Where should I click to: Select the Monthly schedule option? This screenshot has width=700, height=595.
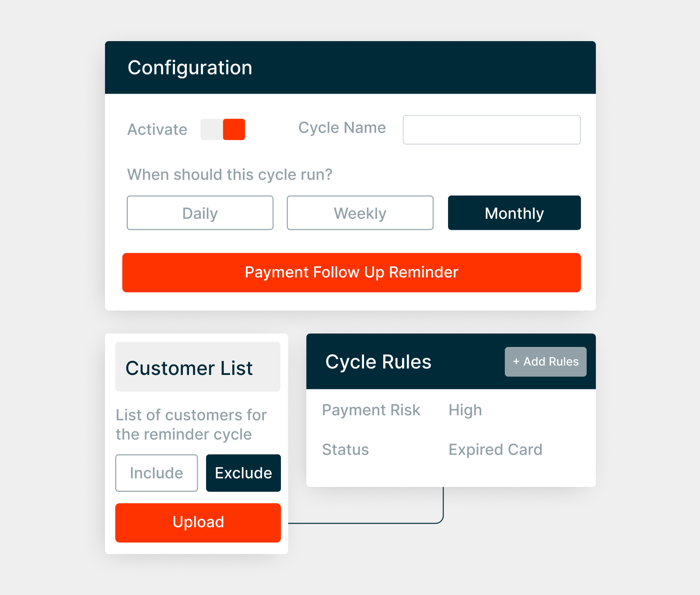click(x=514, y=213)
